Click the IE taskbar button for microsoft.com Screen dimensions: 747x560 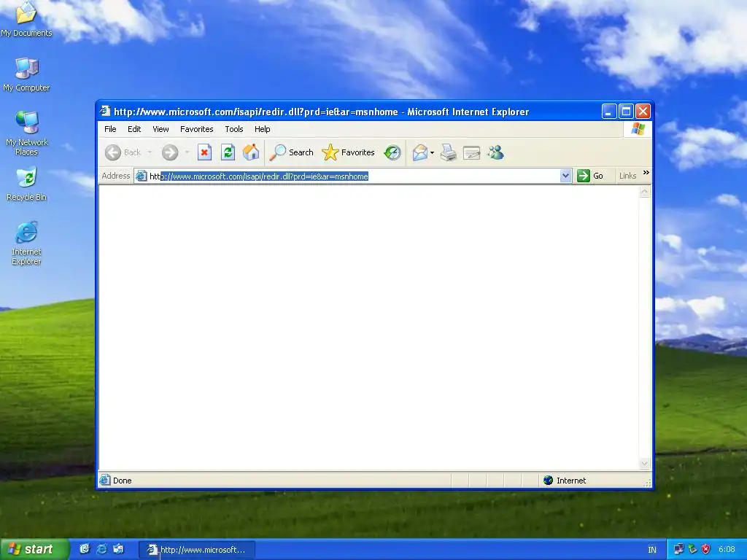click(197, 550)
